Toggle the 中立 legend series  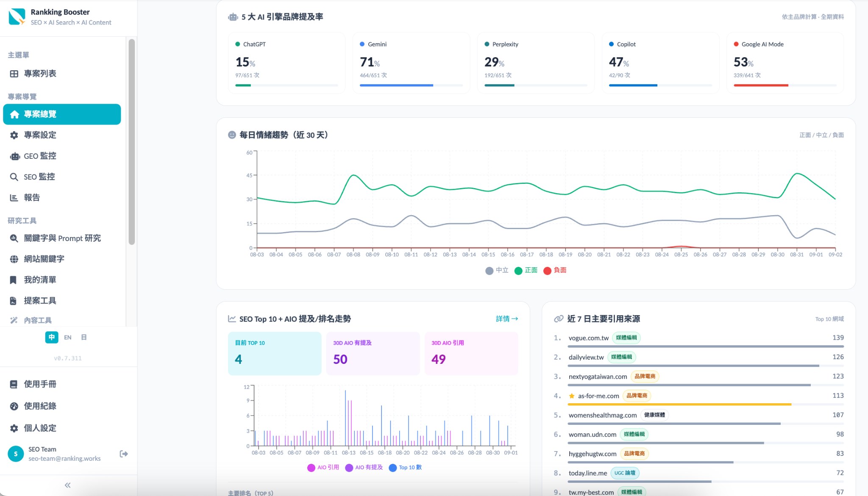tap(497, 271)
